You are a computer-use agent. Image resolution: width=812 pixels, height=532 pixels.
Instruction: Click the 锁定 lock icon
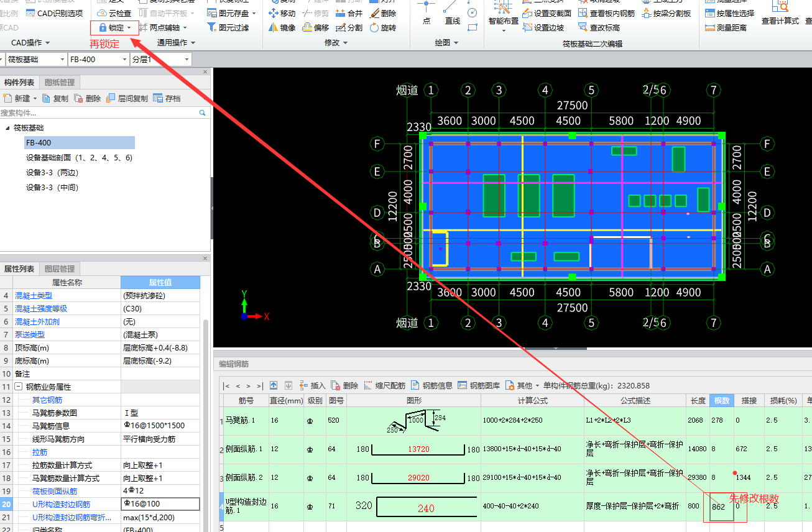103,28
